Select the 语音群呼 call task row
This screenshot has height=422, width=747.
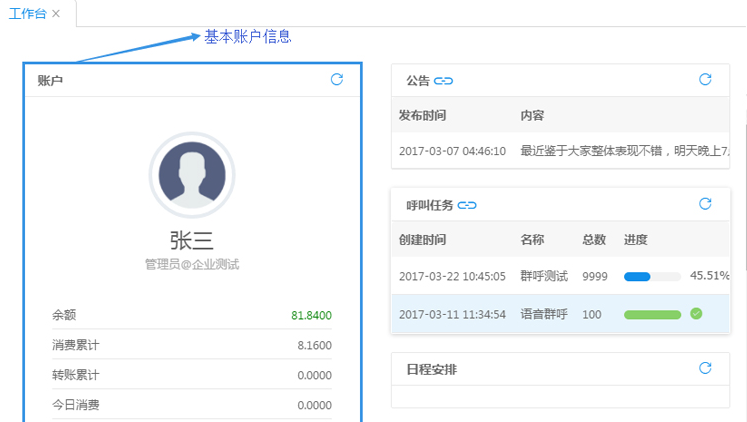pyautogui.click(x=544, y=314)
